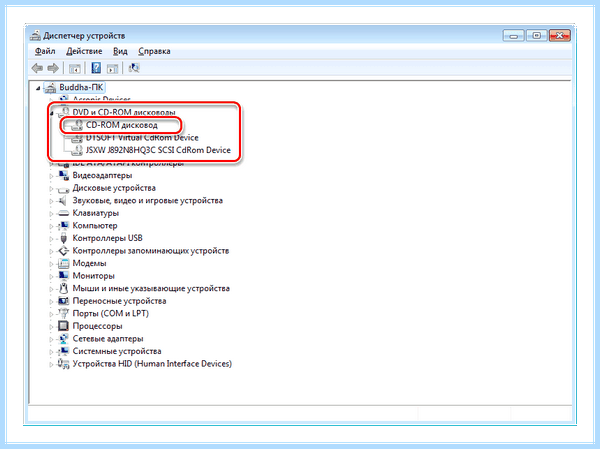Click the Видеоадаптеры category icon
This screenshot has width=600, height=449.
(x=63, y=175)
